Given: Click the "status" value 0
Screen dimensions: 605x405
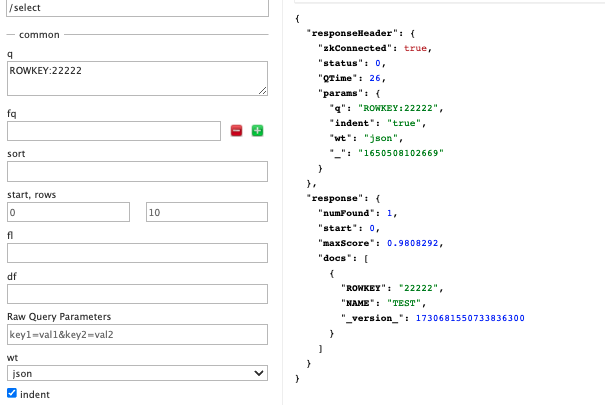Looking at the screenshot, I should [378, 63].
